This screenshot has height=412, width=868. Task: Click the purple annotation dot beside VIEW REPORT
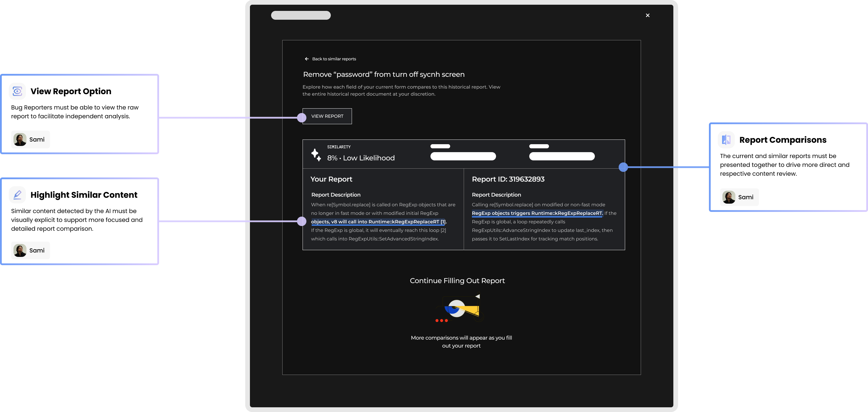(302, 118)
